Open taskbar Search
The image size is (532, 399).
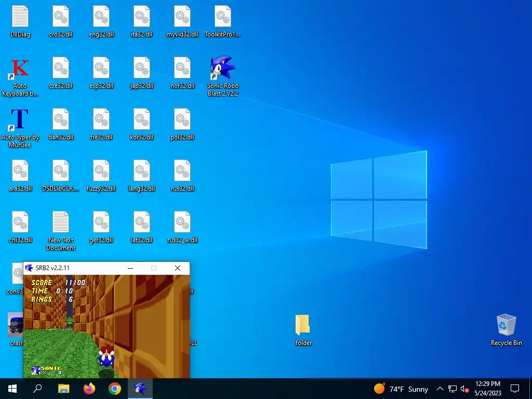pos(37,389)
